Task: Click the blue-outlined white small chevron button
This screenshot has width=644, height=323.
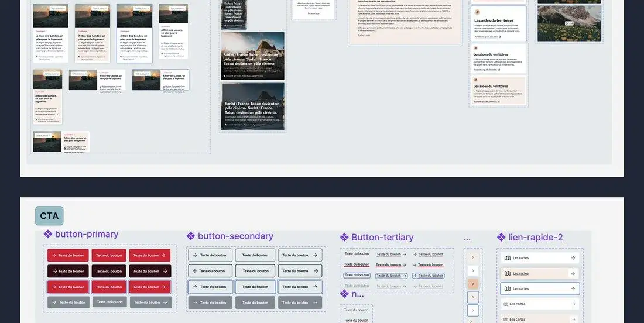Action: [473, 310]
